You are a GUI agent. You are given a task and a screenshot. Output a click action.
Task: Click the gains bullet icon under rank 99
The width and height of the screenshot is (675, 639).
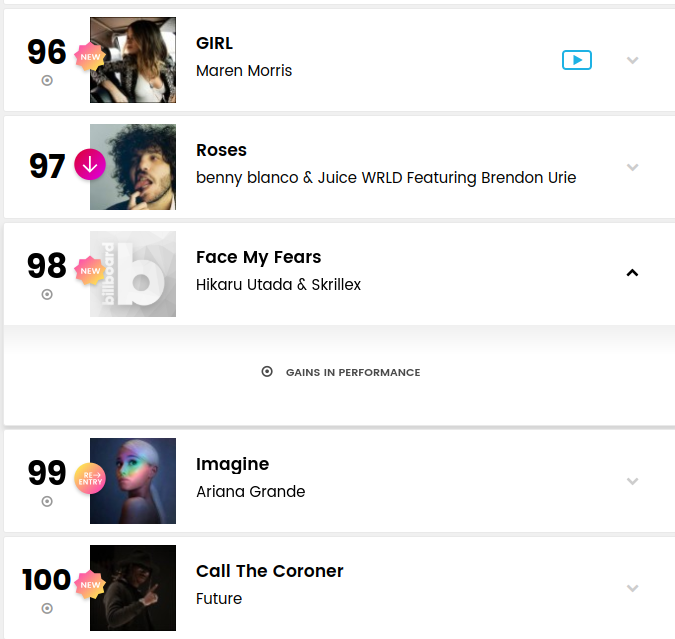click(x=47, y=502)
